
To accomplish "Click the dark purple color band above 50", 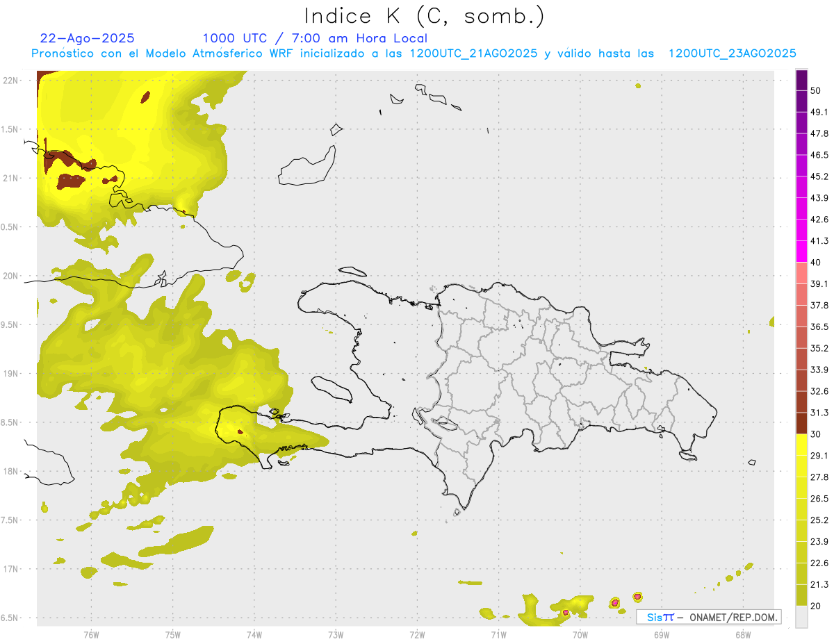I will click(801, 80).
